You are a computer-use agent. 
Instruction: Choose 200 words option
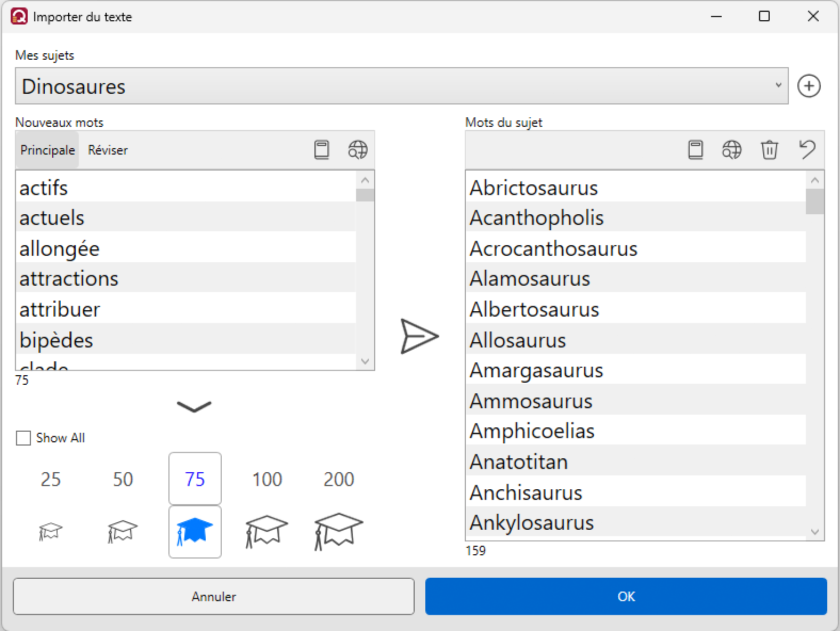pyautogui.click(x=338, y=479)
